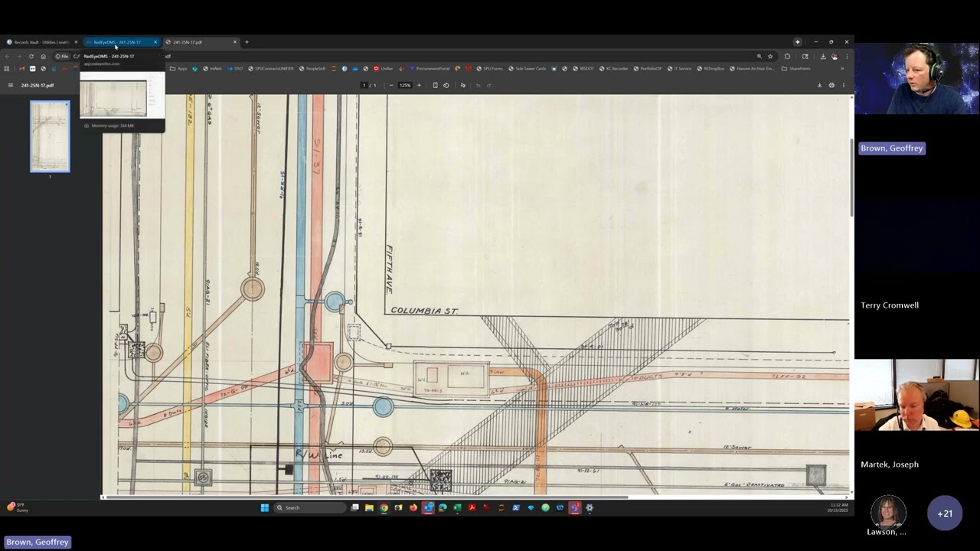Close the Records Vault tab
The image size is (980, 551).
pos(76,42)
